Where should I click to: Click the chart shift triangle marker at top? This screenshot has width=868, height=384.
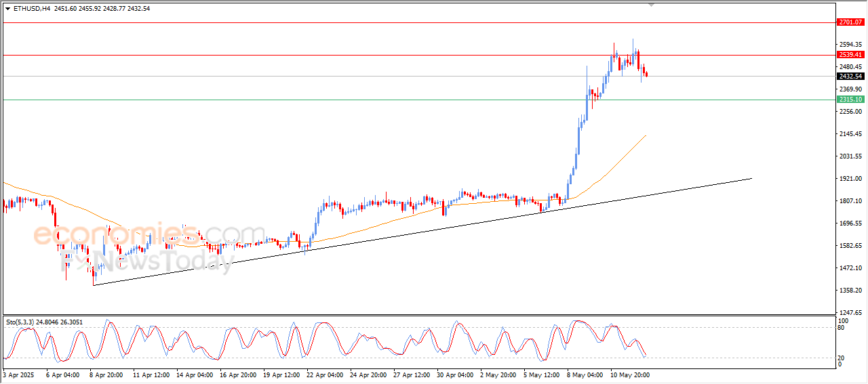click(x=652, y=5)
